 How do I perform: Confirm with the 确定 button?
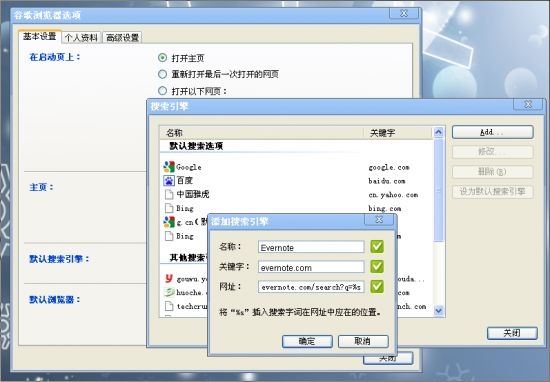pos(307,341)
